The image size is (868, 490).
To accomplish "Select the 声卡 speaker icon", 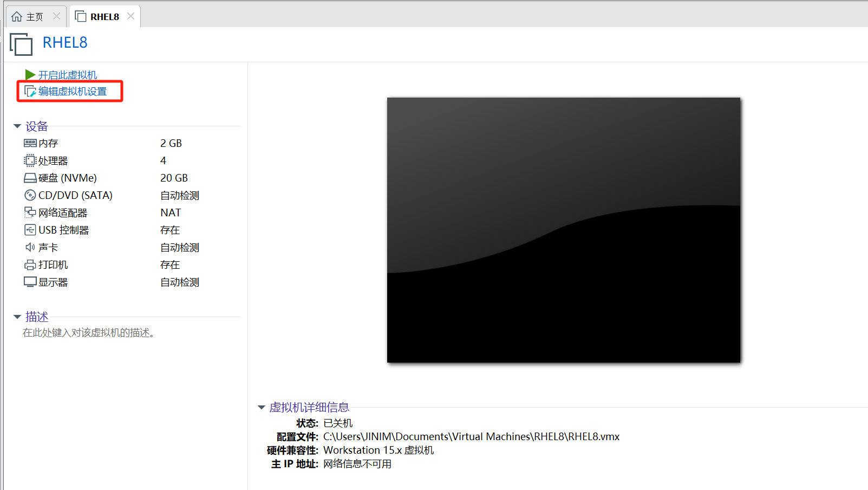I will [x=30, y=247].
